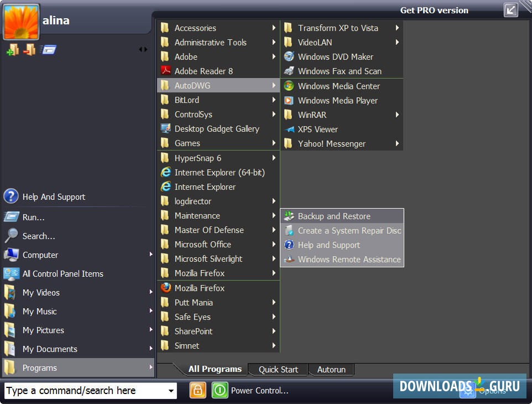Click the Windows Remote Assistance icon
This screenshot has width=532, height=404.
point(289,259)
